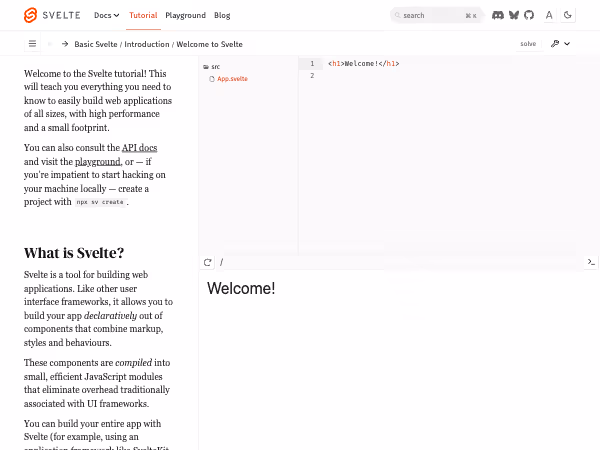Open the playground text link

click(x=98, y=161)
